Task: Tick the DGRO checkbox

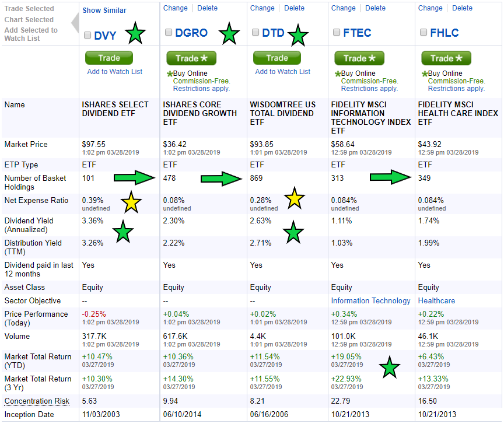Action: point(169,33)
